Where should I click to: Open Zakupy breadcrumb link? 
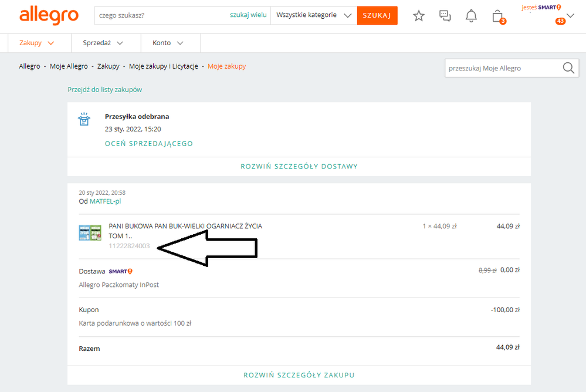tap(109, 66)
